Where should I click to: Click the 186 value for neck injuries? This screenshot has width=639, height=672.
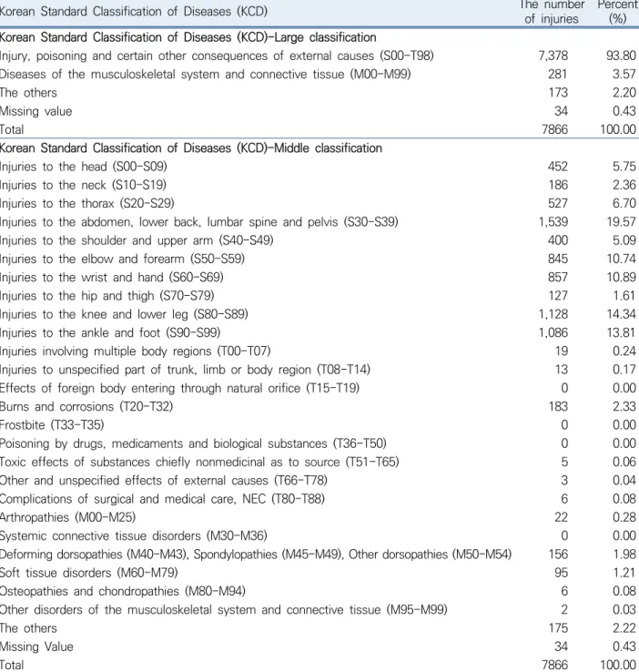coord(558,185)
